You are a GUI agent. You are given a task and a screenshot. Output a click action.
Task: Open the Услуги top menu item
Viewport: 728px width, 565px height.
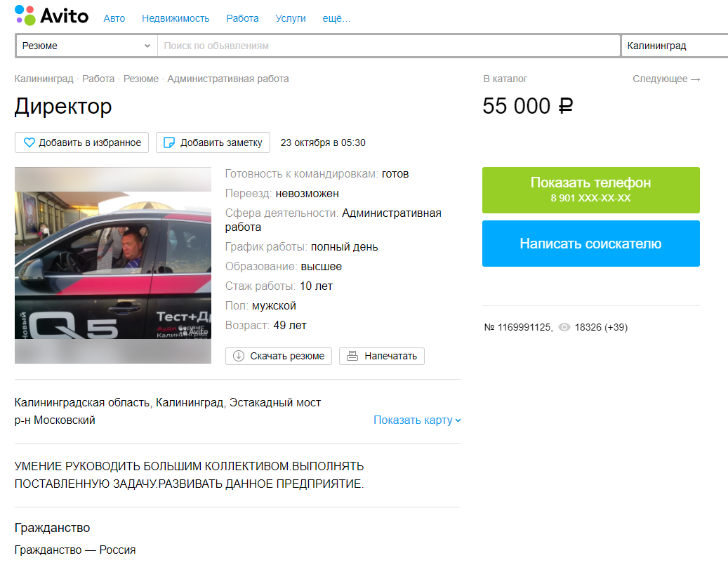[x=291, y=18]
